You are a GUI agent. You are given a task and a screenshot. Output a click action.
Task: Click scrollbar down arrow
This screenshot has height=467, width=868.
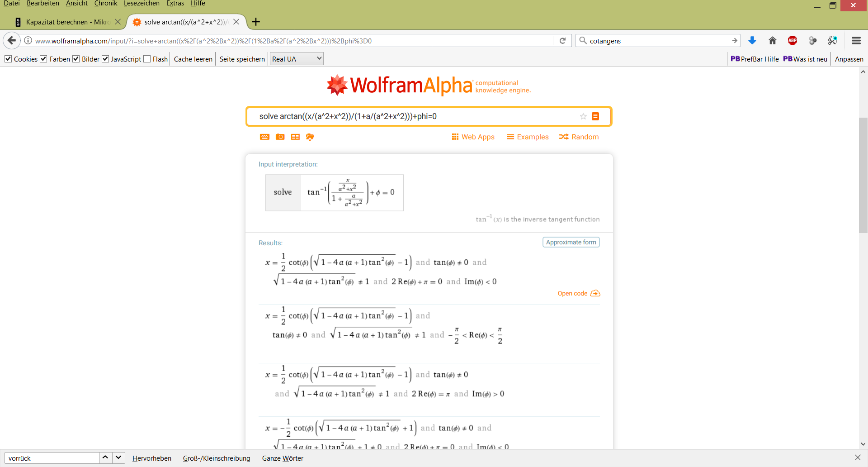click(863, 444)
